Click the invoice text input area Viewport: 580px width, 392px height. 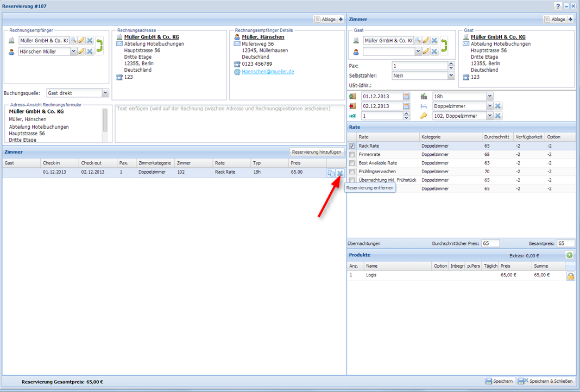229,123
